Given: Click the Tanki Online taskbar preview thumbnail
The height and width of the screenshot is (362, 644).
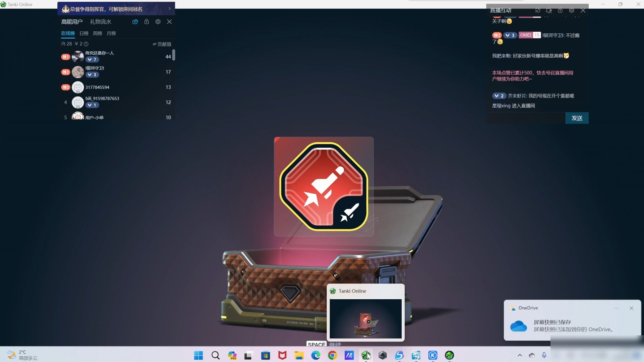Looking at the screenshot, I should pos(366,318).
